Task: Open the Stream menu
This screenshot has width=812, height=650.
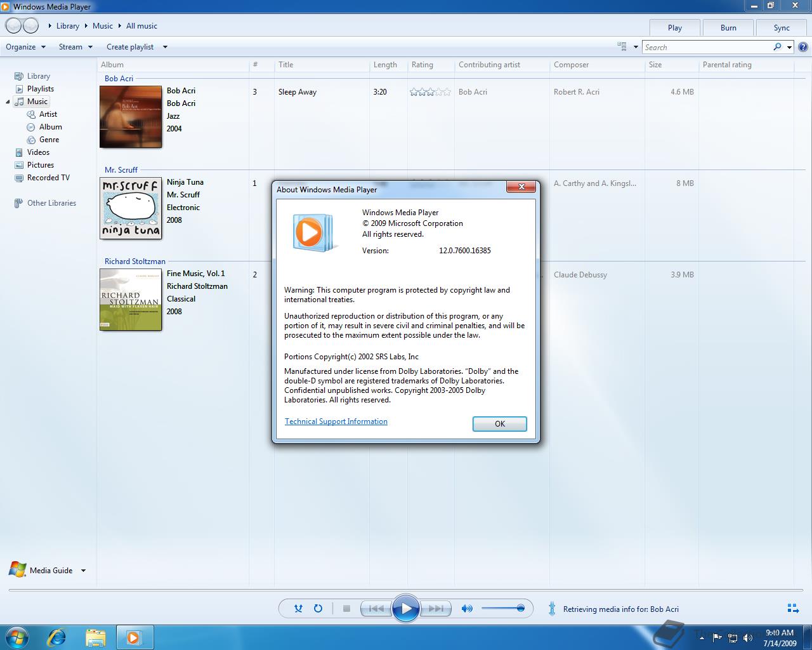Action: 75,47
